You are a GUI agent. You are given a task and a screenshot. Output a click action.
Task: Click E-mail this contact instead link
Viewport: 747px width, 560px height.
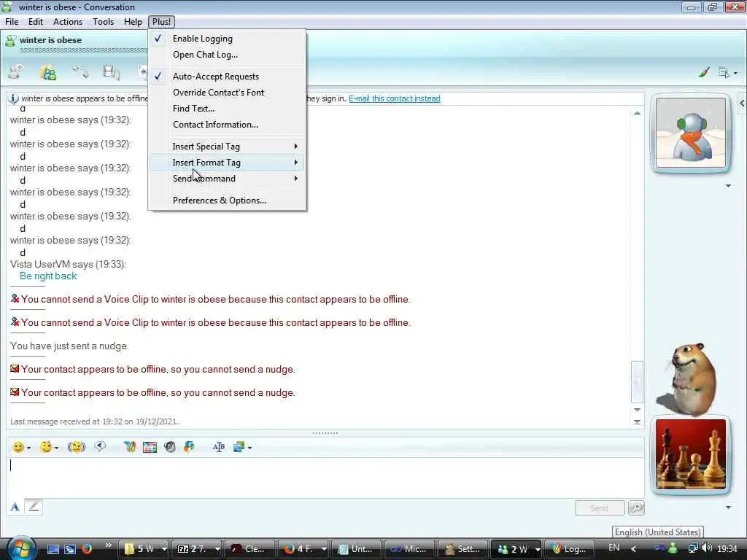tap(395, 98)
